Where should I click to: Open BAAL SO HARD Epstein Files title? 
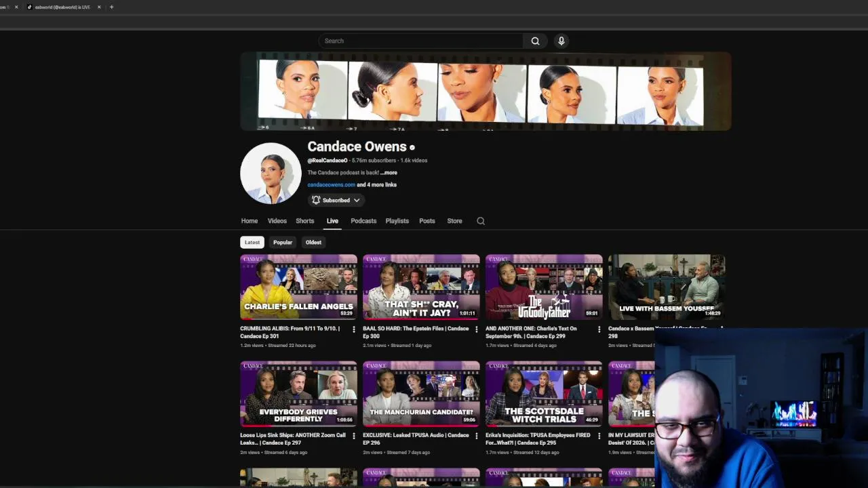click(416, 332)
